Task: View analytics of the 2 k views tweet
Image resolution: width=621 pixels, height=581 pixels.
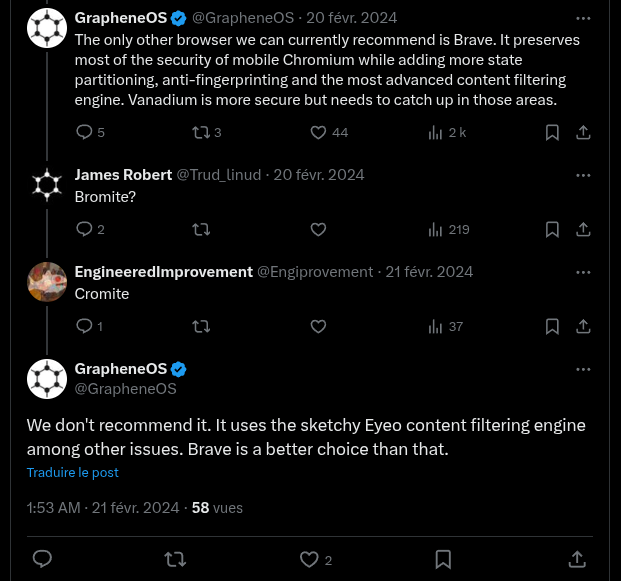Action: tap(435, 132)
